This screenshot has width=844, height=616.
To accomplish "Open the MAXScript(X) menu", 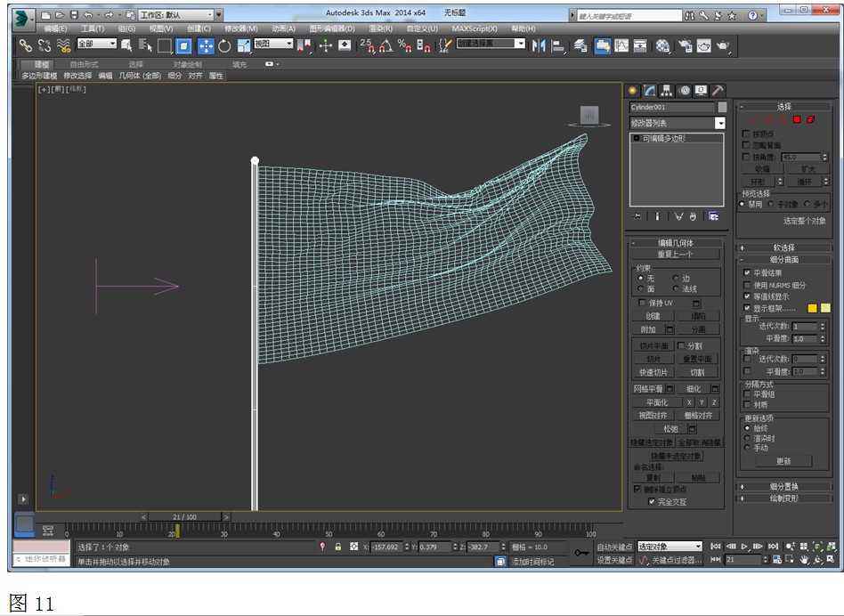I will pyautogui.click(x=475, y=28).
